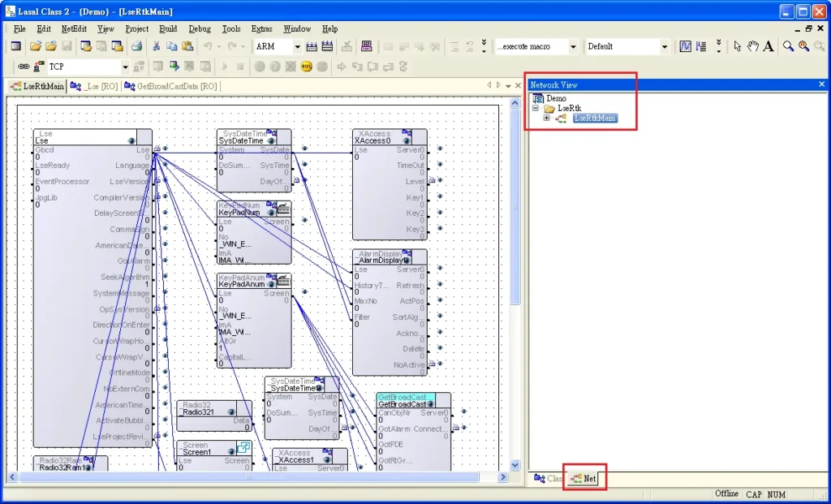
Task: Open the Build menu
Action: (168, 28)
